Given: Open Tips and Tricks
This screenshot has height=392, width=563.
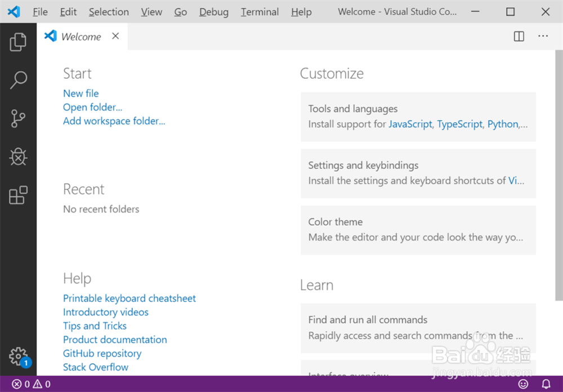Looking at the screenshot, I should click(x=95, y=326).
